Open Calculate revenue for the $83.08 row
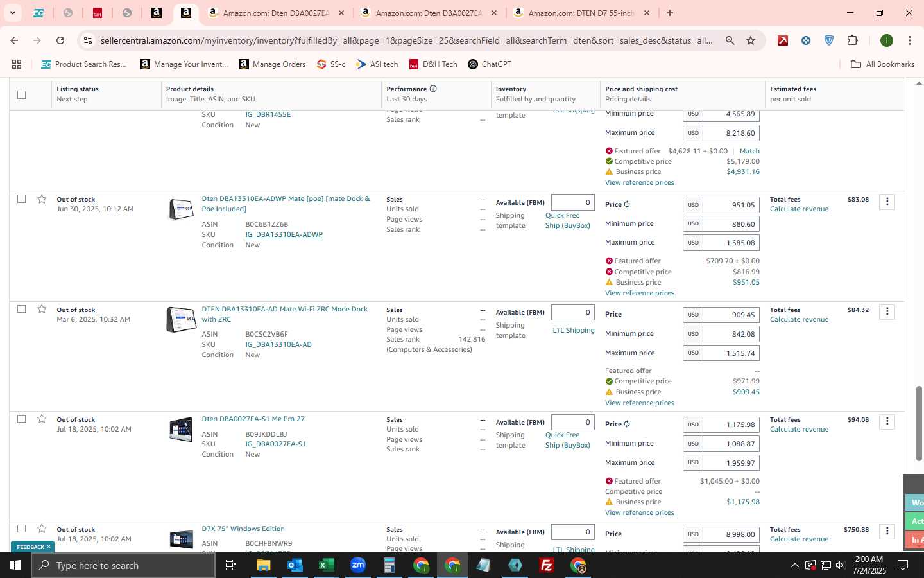Image resolution: width=924 pixels, height=578 pixels. (799, 209)
